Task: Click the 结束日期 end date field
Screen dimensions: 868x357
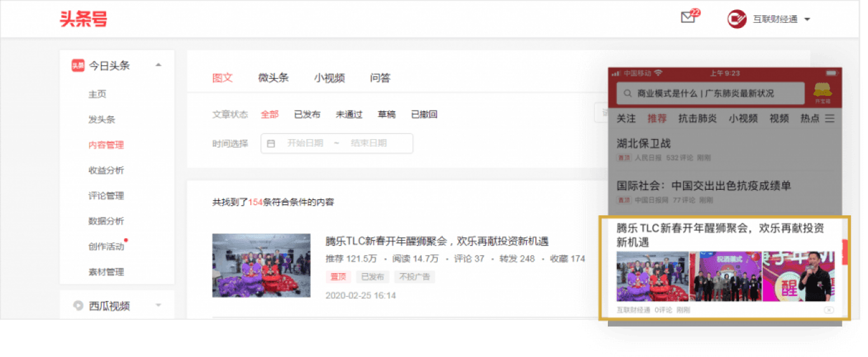Action: pyautogui.click(x=369, y=144)
